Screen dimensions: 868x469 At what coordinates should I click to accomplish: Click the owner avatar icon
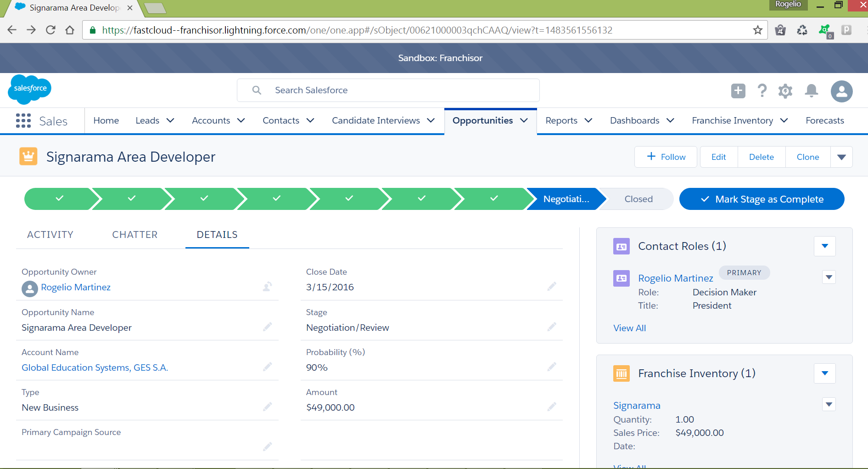coord(29,288)
